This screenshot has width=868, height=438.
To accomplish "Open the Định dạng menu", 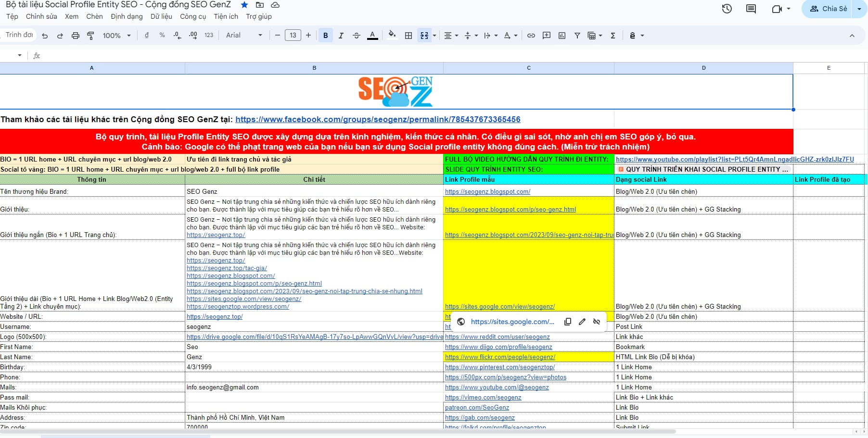I will 127,16.
